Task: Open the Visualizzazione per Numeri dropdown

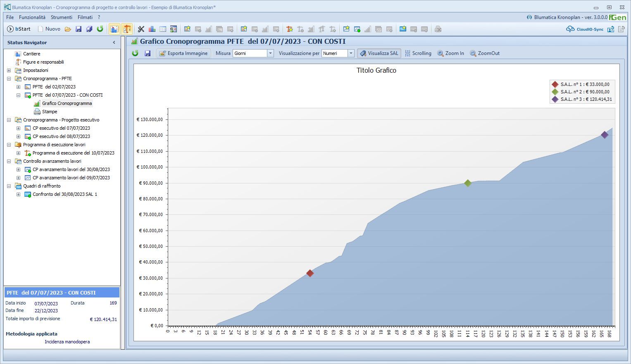Action: 351,53
